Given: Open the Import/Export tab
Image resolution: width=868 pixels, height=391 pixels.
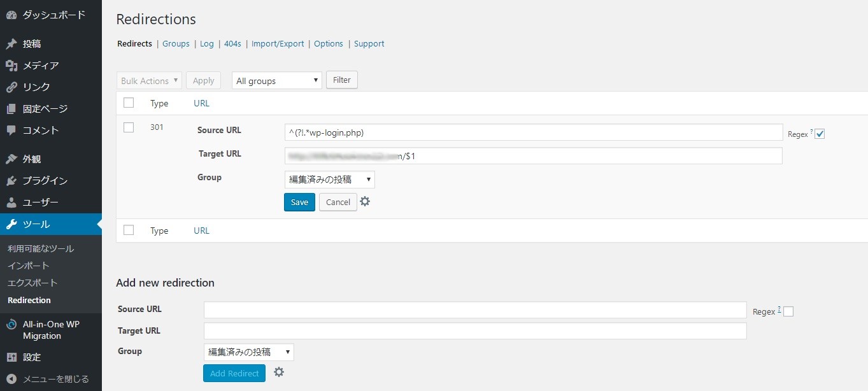Looking at the screenshot, I should [278, 44].
